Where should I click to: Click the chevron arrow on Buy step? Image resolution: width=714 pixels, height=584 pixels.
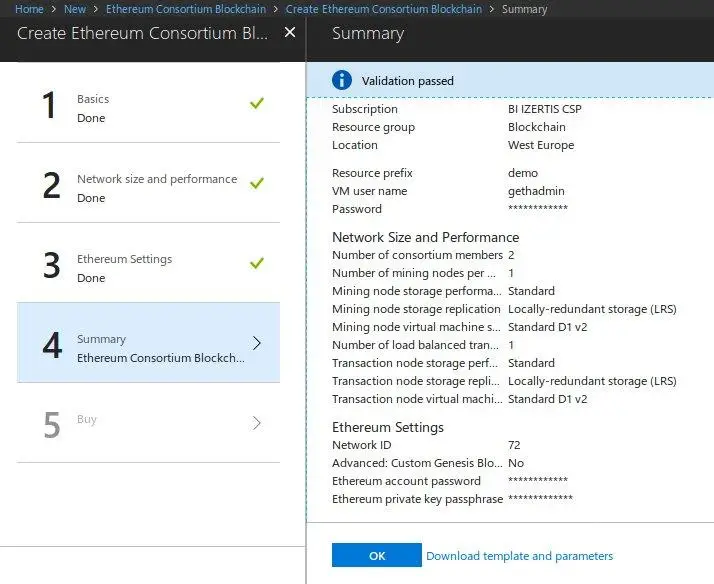[x=257, y=423]
